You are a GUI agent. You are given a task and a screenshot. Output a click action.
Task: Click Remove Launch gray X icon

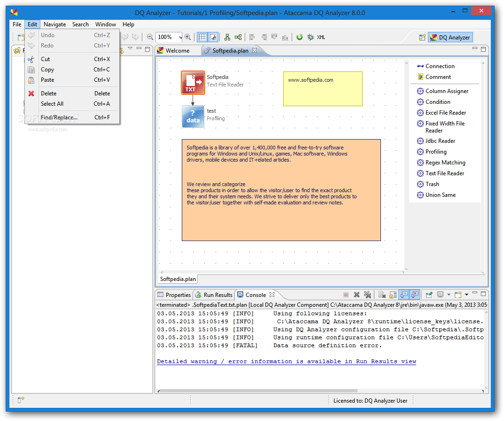357,294
